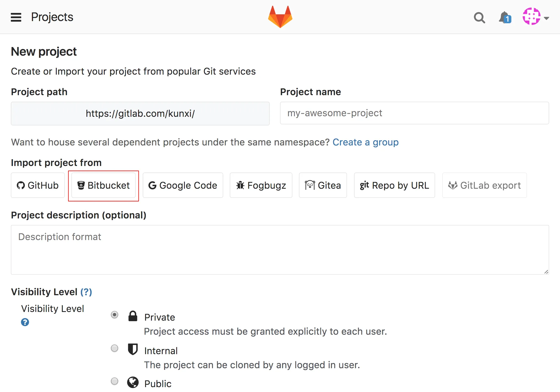Viewport: 560px width, 392px height.
Task: Click the lock icon next to Private
Action: 133,316
